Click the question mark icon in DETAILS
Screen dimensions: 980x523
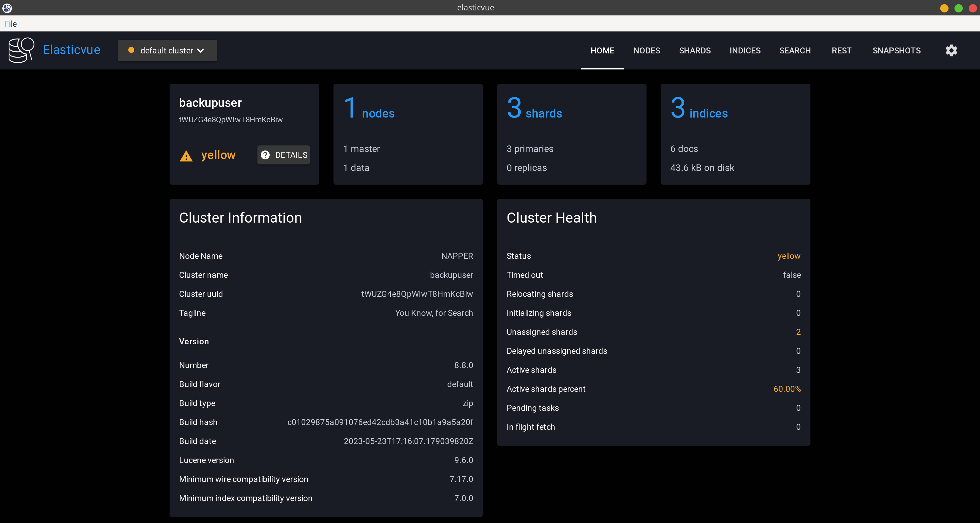[265, 155]
